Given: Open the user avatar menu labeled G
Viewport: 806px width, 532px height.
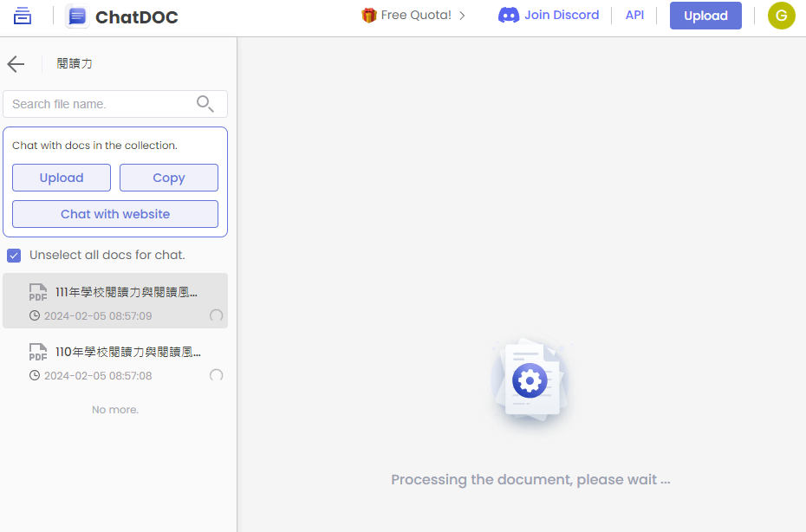Looking at the screenshot, I should (781, 16).
